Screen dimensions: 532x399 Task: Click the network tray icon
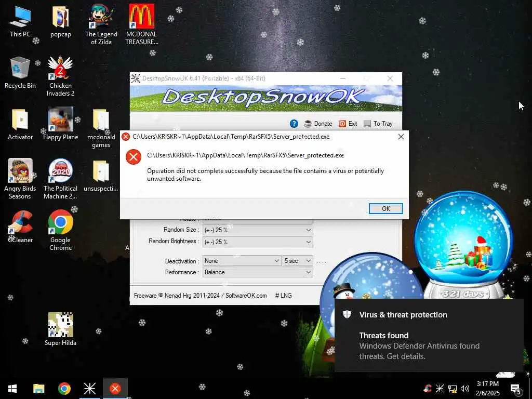(x=453, y=389)
